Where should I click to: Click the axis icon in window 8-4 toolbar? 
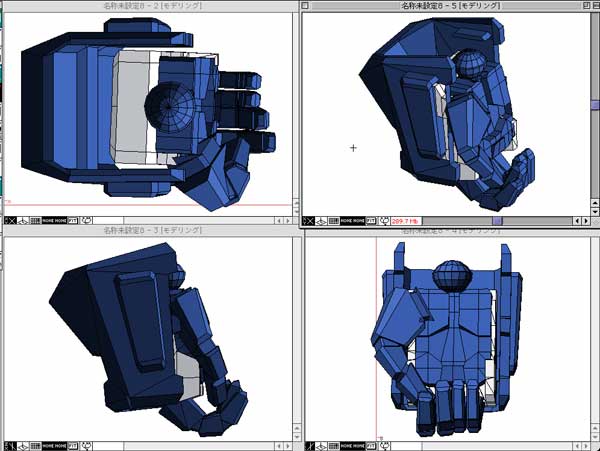tap(310, 446)
